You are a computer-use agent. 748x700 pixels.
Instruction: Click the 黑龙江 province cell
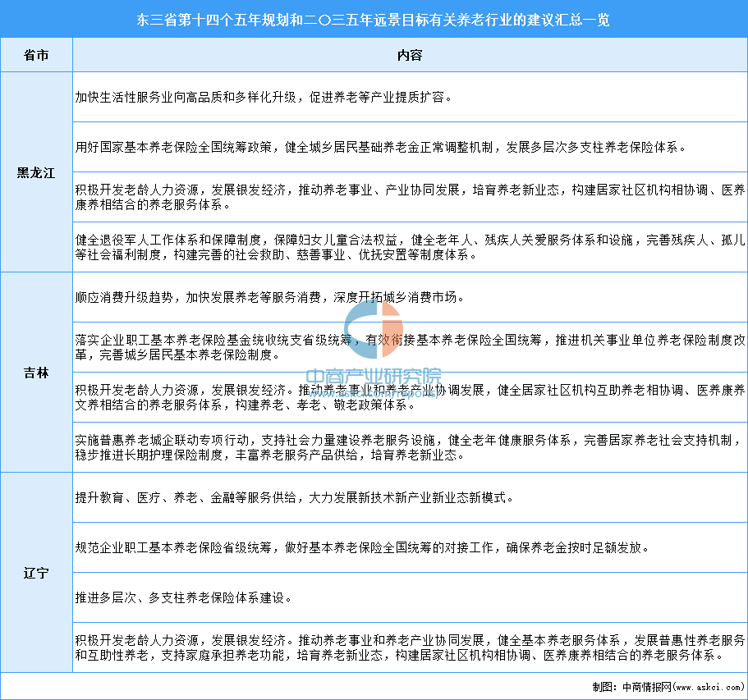36,172
